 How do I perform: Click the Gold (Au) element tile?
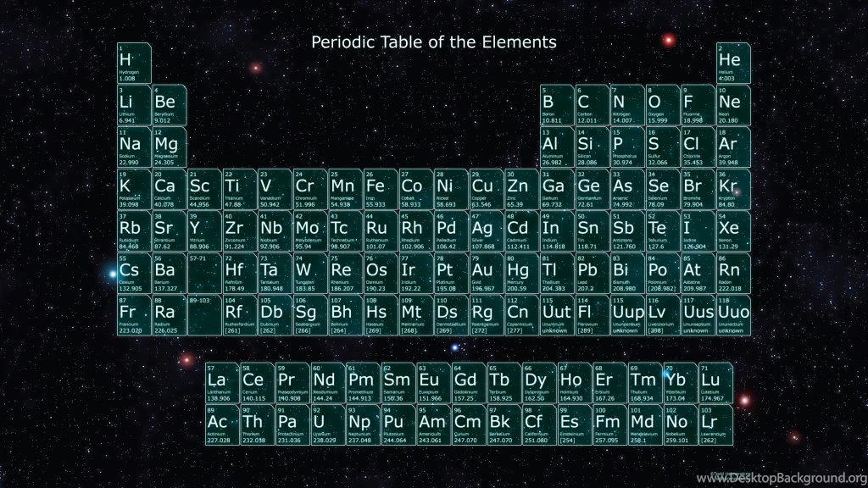487,273
